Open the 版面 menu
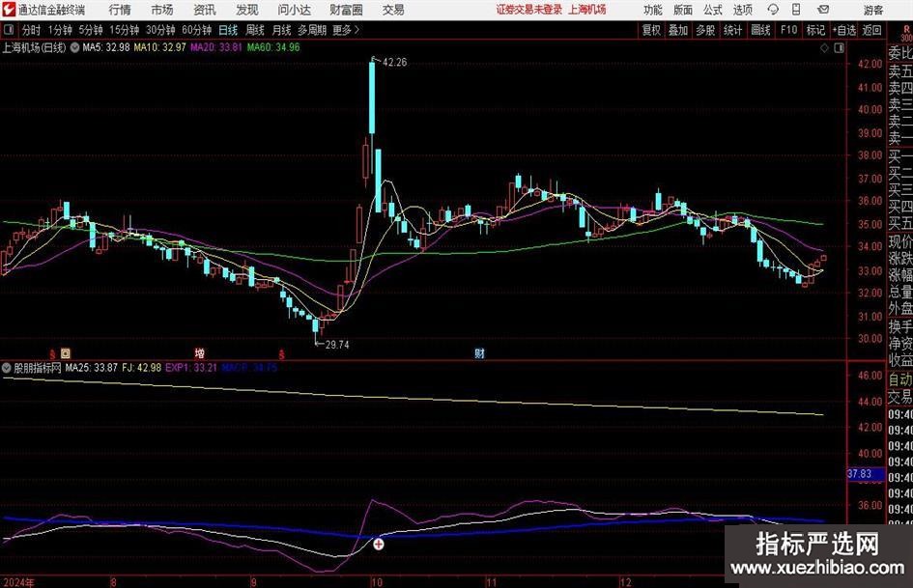The width and height of the screenshot is (913, 588). [682, 10]
